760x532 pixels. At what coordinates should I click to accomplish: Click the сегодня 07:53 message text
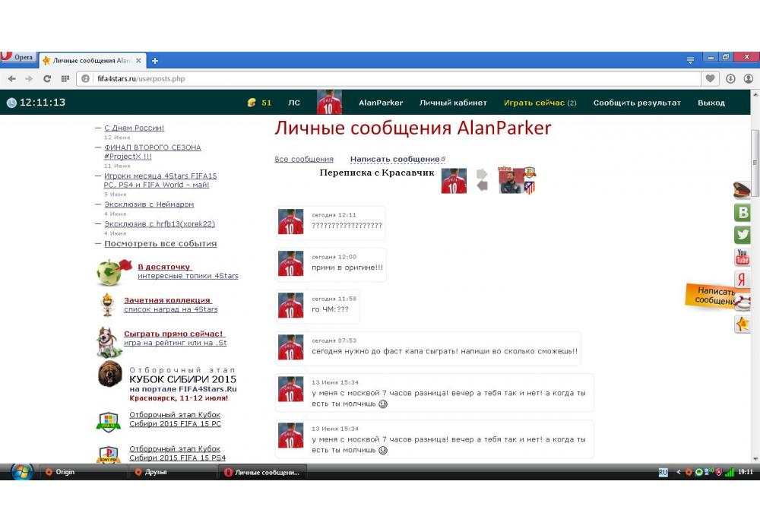pos(445,351)
